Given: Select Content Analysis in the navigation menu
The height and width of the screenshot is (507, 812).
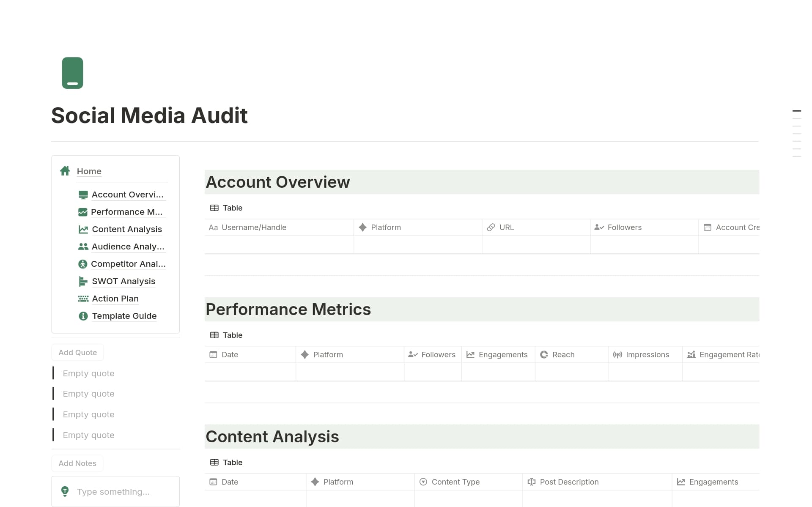Looking at the screenshot, I should (126, 229).
